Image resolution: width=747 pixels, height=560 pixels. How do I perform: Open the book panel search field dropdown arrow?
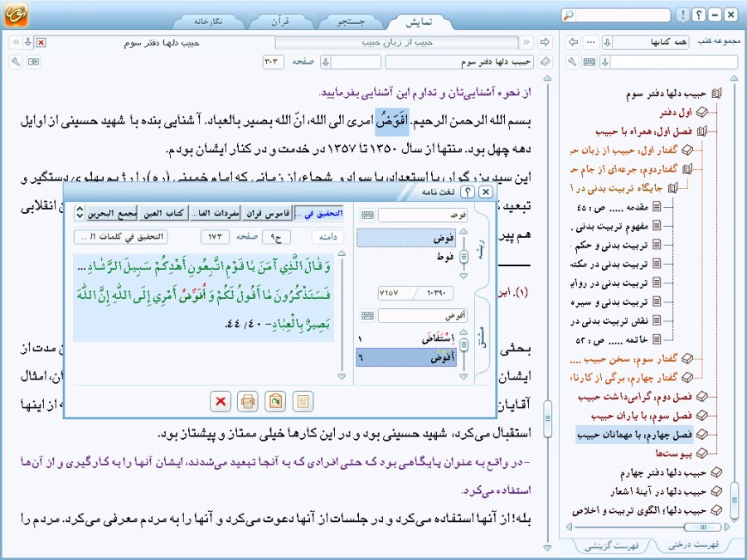605,62
